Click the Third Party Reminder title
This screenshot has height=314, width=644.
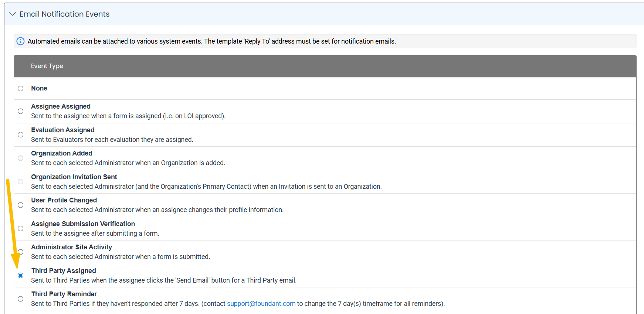(x=64, y=294)
